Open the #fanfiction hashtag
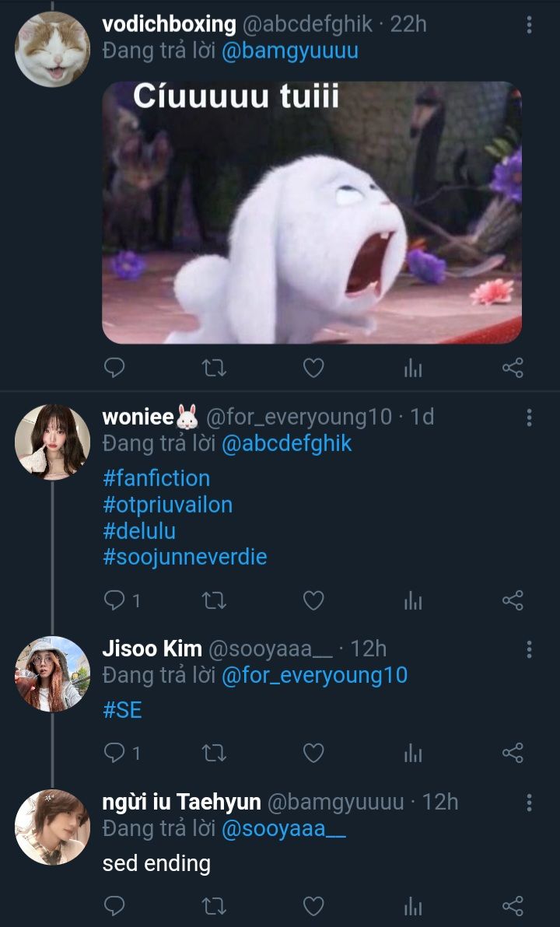The width and height of the screenshot is (560, 927). (x=156, y=478)
